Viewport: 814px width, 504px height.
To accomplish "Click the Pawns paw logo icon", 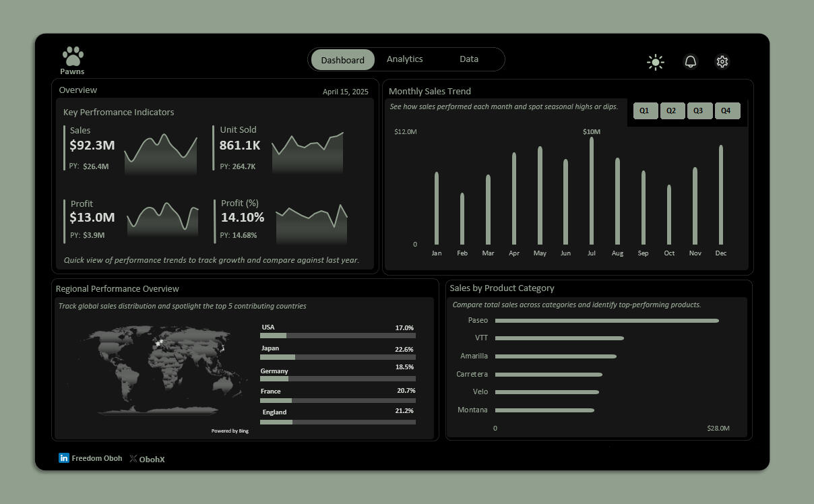I will (x=73, y=57).
